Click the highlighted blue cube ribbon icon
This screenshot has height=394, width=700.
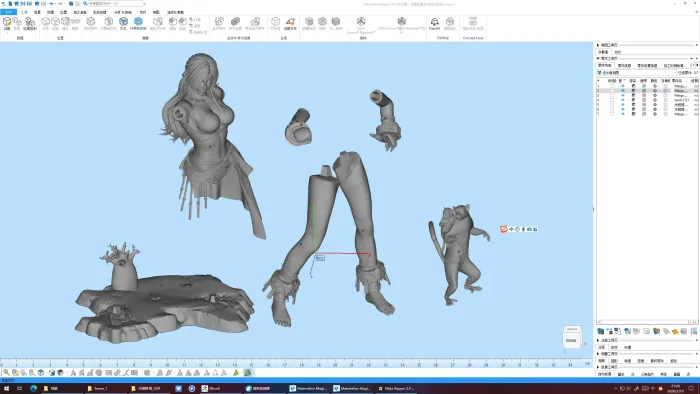click(x=138, y=23)
